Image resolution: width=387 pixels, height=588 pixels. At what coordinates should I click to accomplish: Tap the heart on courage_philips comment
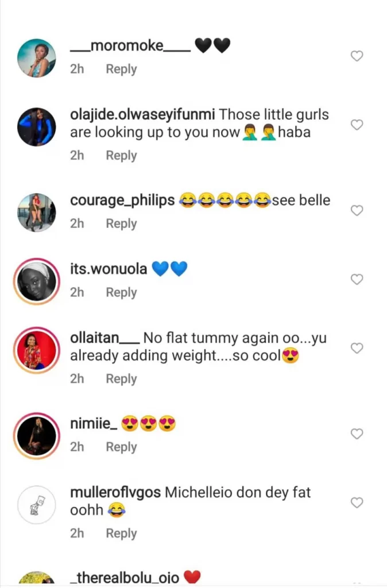[x=357, y=211]
